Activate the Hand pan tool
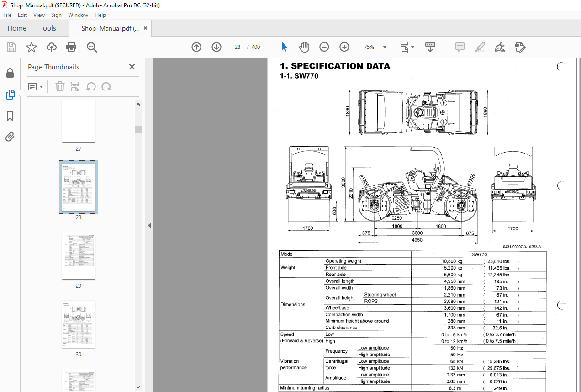Image resolution: width=581 pixels, height=392 pixels. [x=304, y=47]
